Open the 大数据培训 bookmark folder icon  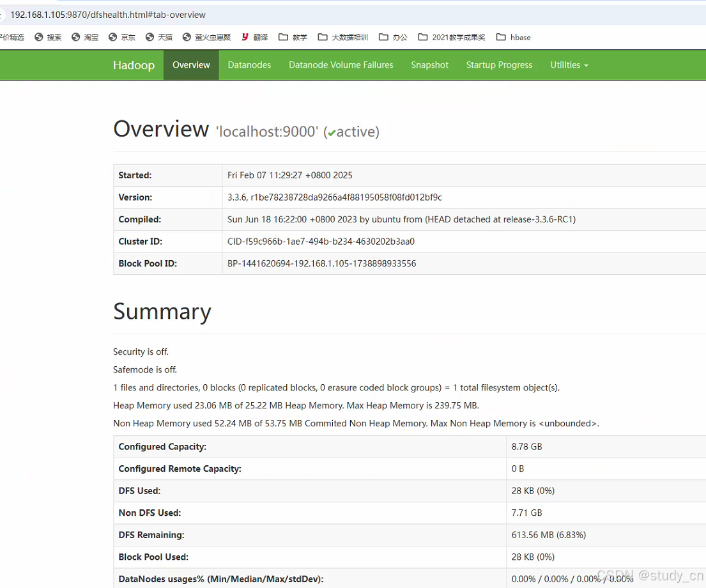coord(323,37)
